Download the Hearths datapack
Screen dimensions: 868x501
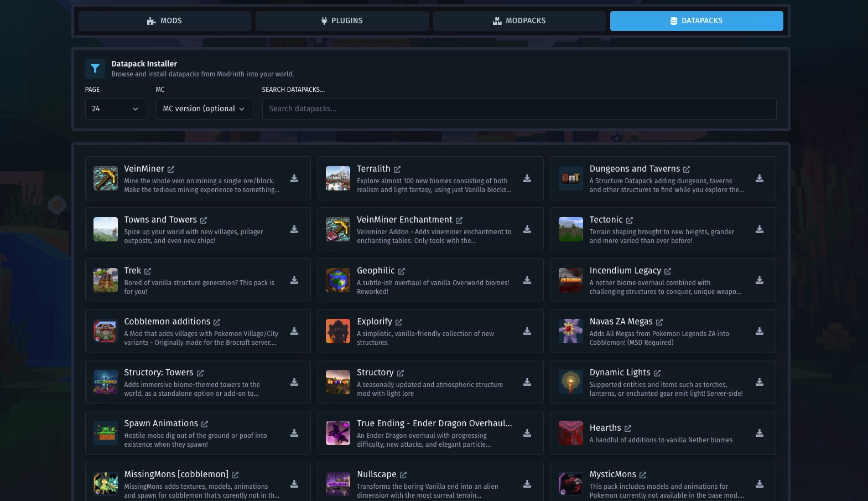pos(760,433)
